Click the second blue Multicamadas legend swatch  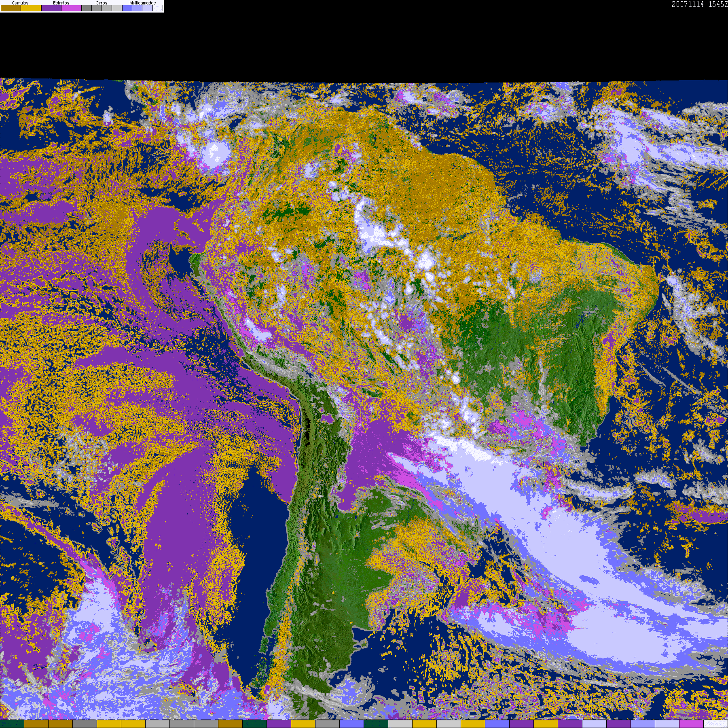point(137,8)
